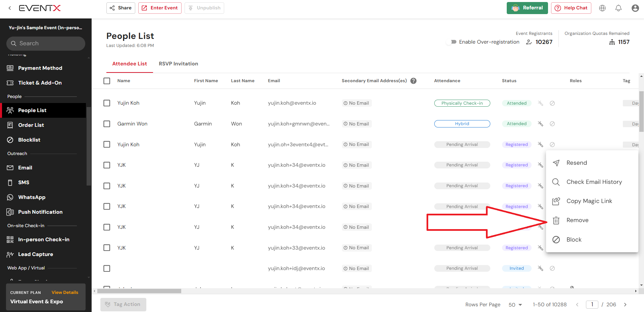
Task: Click the block icon in first Yujin Koh row
Action: (x=552, y=103)
